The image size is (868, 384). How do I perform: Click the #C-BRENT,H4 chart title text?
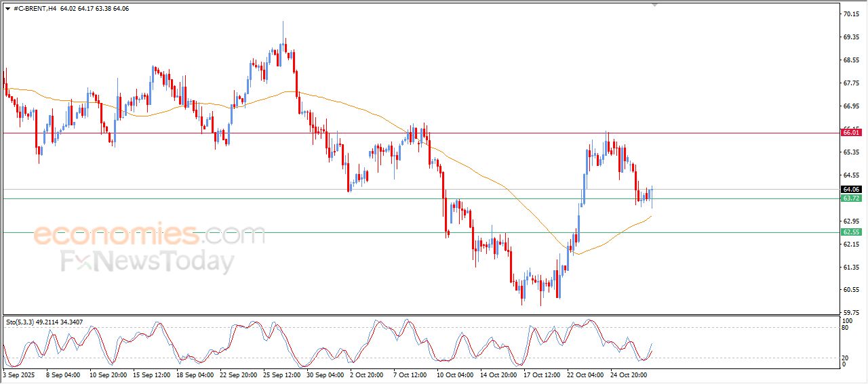pos(35,9)
